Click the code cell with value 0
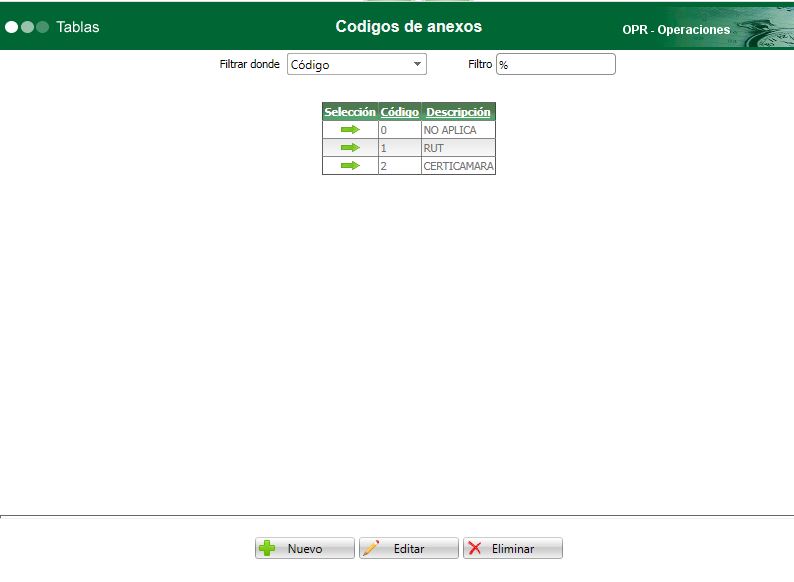The image size is (794, 582). click(400, 130)
